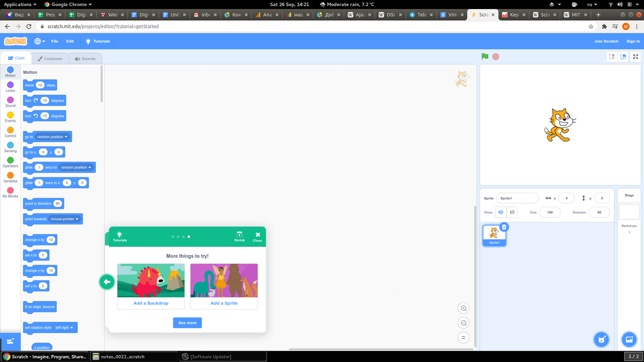Show sprite using eye icon
This screenshot has width=644, height=362.
(501, 212)
